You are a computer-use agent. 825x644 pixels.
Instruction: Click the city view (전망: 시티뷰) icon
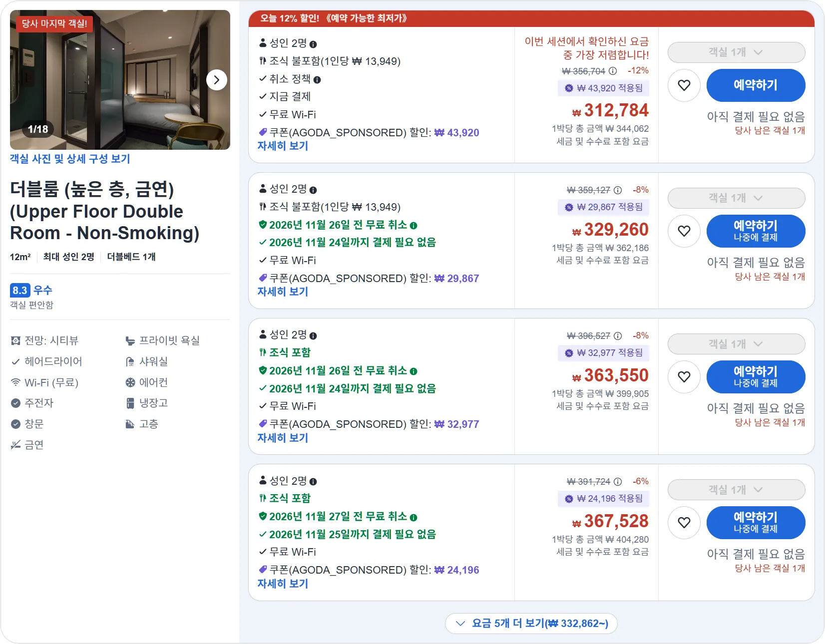tap(15, 341)
